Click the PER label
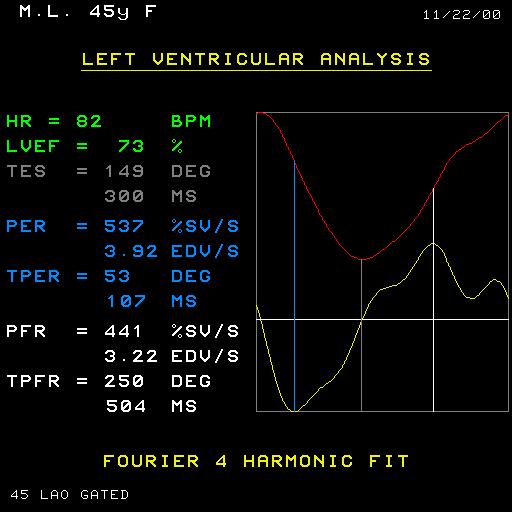The image size is (512, 512). tap(26, 226)
